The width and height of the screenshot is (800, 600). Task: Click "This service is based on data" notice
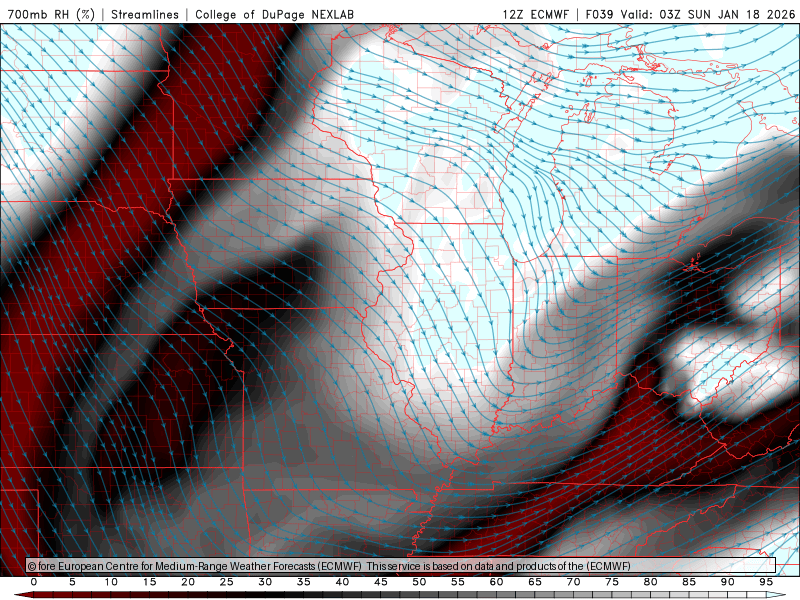point(430,566)
